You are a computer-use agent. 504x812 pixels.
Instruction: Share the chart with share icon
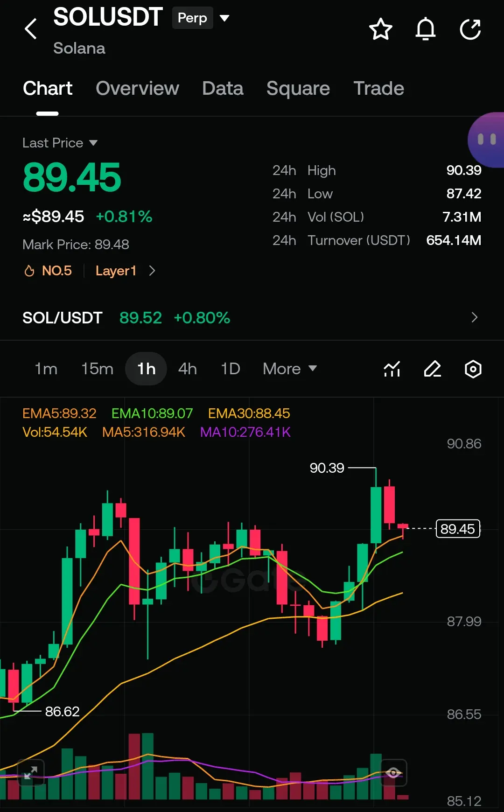[x=470, y=29]
